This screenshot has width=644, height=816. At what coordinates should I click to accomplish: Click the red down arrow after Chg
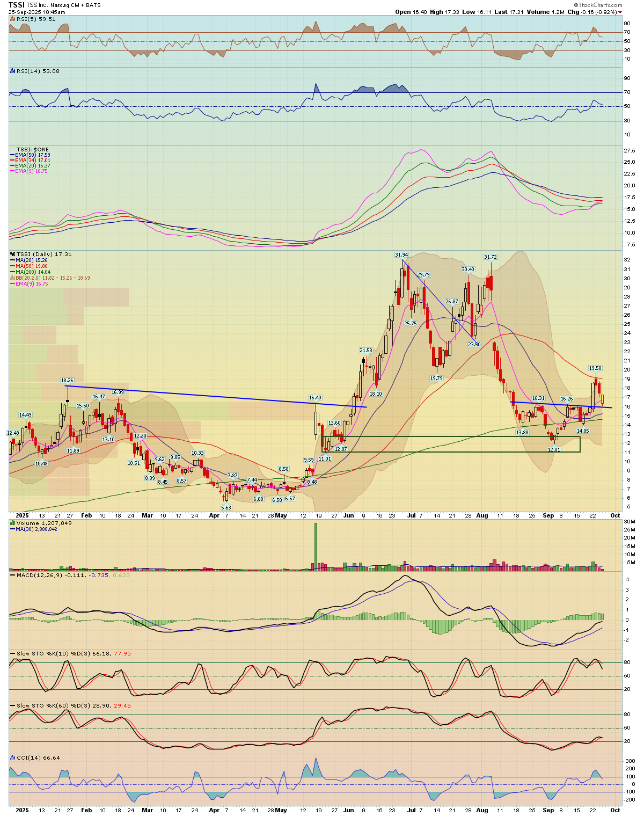click(620, 12)
